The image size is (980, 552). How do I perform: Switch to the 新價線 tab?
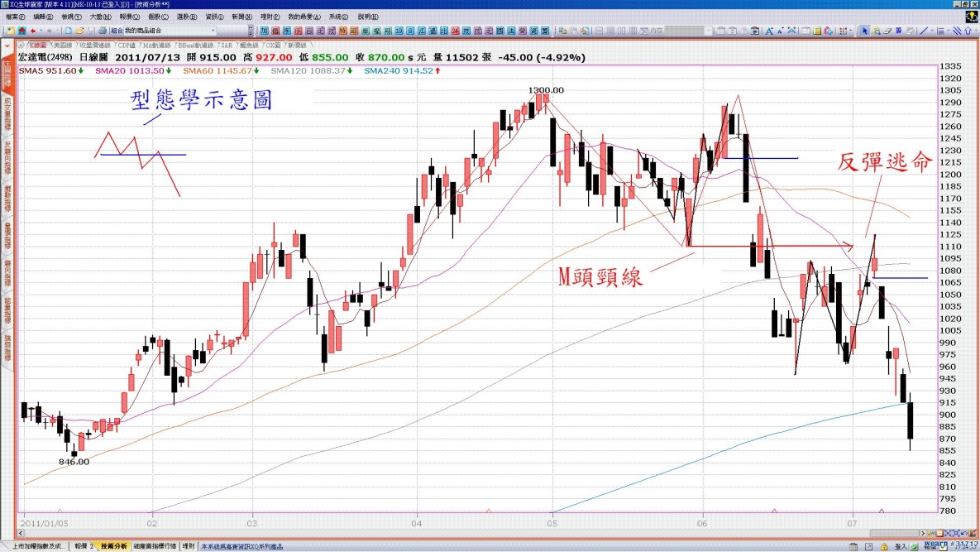[x=297, y=45]
